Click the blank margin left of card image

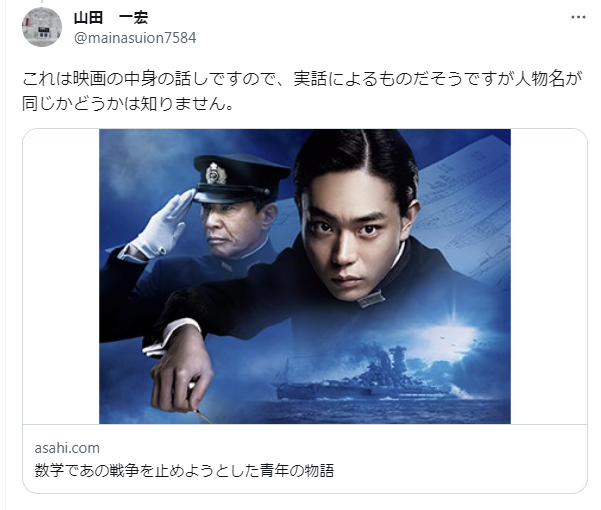click(61, 276)
